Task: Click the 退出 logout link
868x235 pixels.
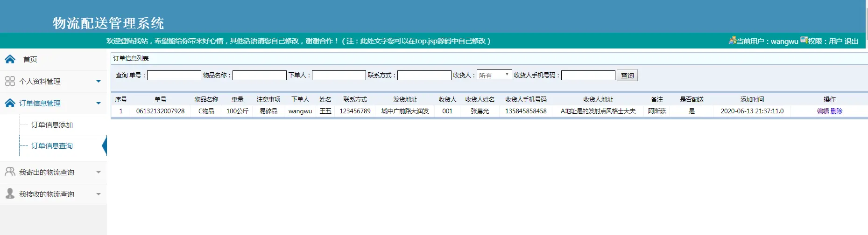Action: pos(851,41)
